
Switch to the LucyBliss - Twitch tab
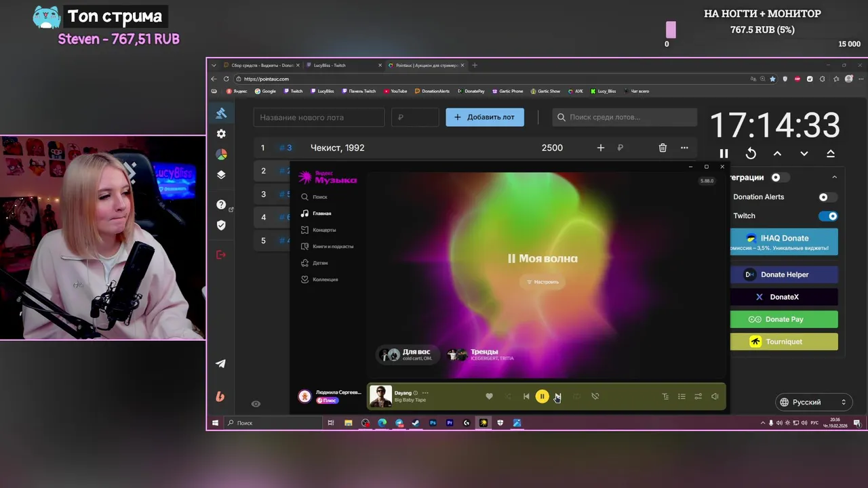click(x=344, y=66)
